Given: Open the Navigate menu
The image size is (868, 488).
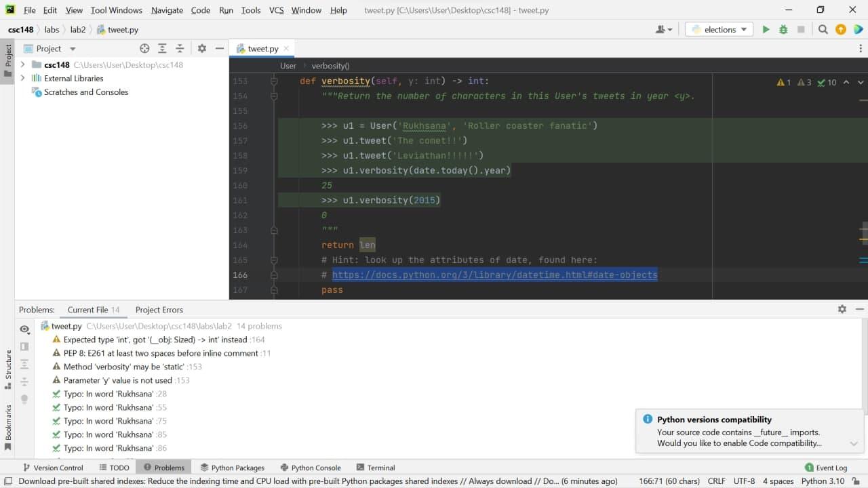Looking at the screenshot, I should click(166, 10).
